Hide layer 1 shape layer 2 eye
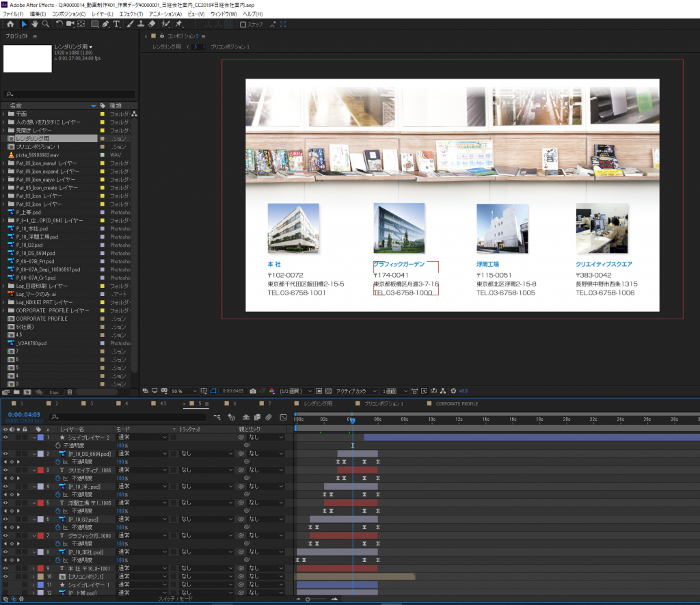Screen dimensions: 700x605 (5, 438)
